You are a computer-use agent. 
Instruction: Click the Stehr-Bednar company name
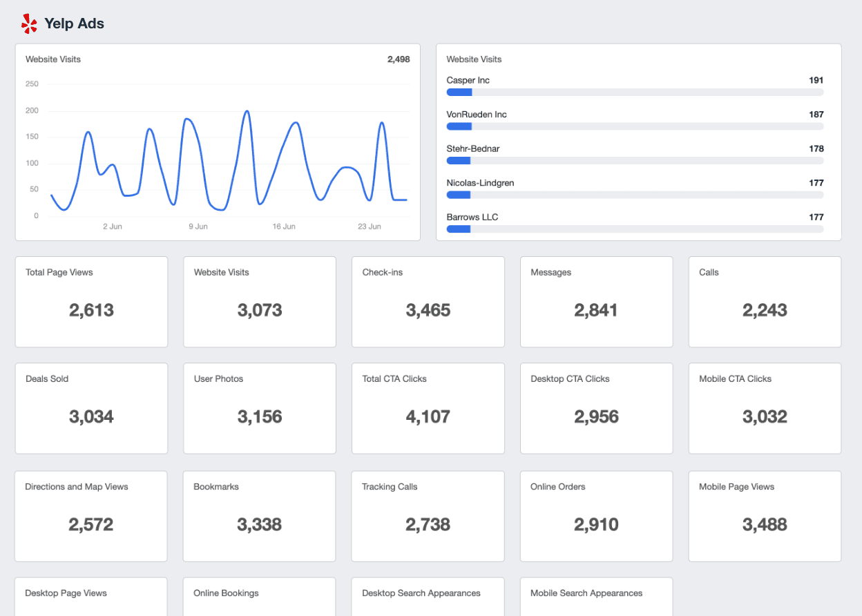pos(472,148)
